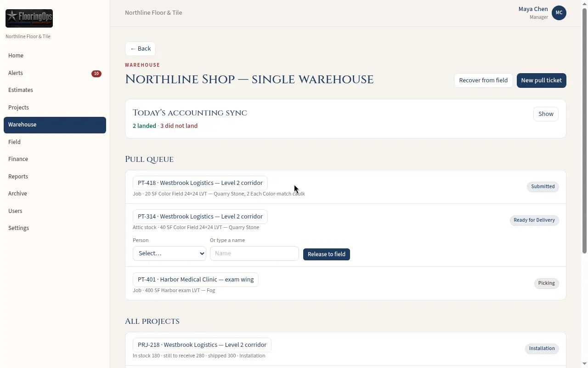This screenshot has height=368, width=588.
Task: Open PT-418 Westbrook Logistics ticket
Action: (200, 183)
